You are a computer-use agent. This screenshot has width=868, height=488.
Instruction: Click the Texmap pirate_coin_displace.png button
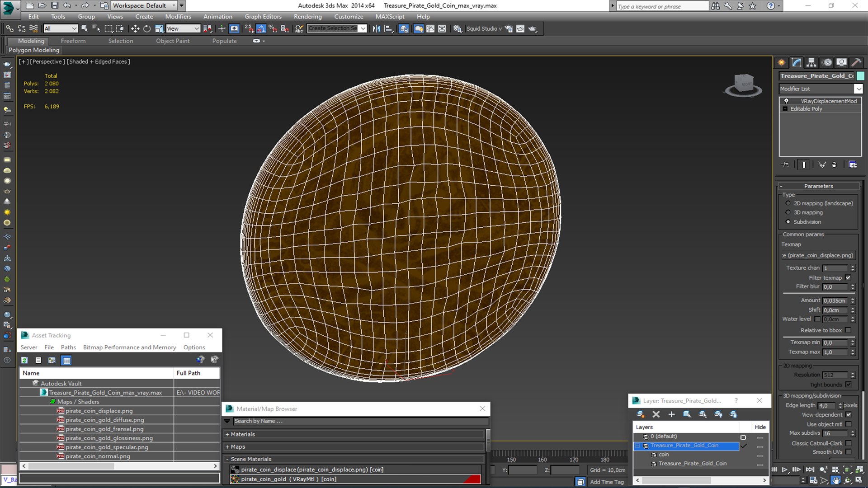pyautogui.click(x=818, y=255)
